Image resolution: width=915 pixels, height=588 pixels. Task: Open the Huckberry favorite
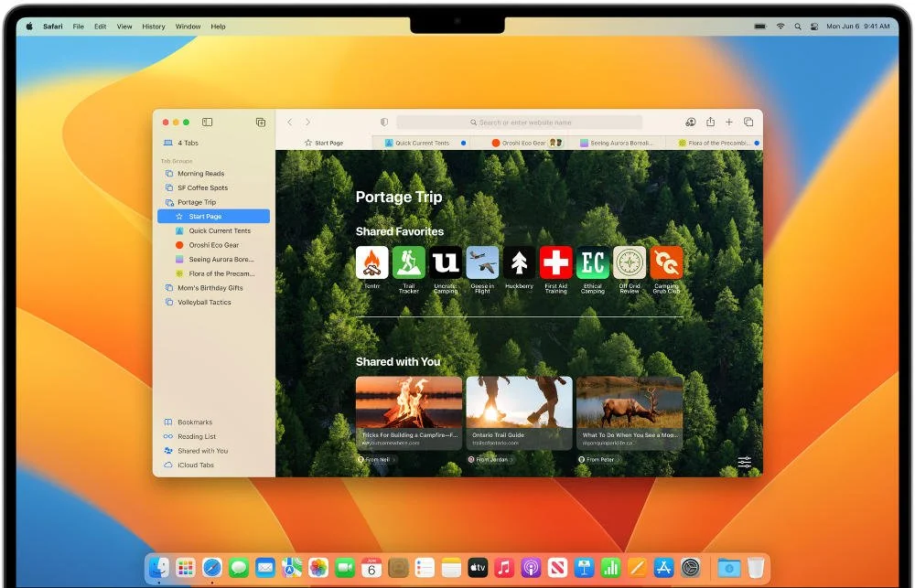click(x=519, y=262)
